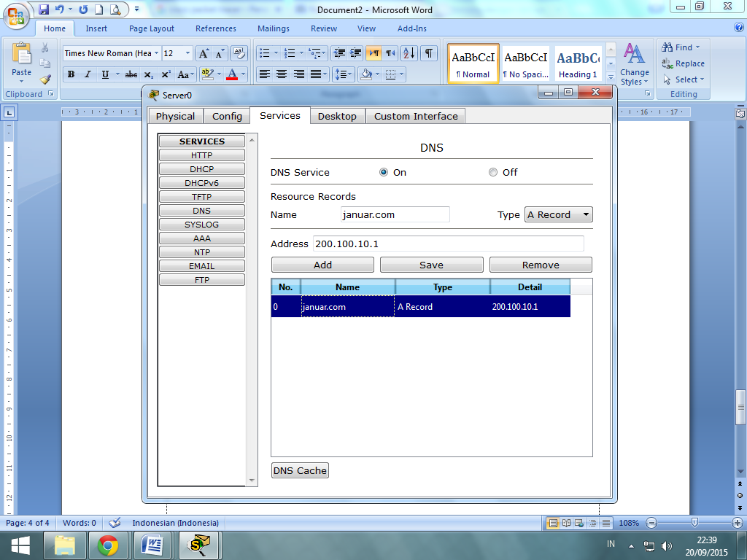Switch to Server0 Config tab
This screenshot has height=560, width=747.
228,116
